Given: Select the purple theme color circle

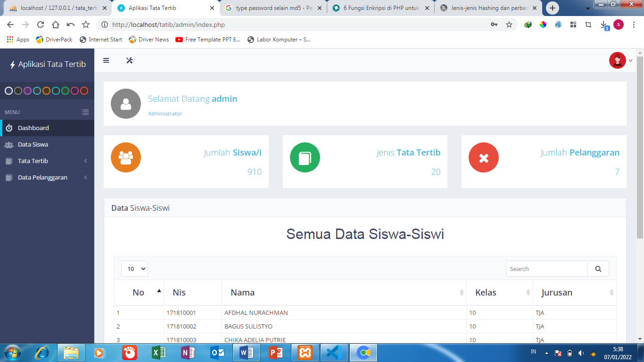Looking at the screenshot, I should coord(27,91).
